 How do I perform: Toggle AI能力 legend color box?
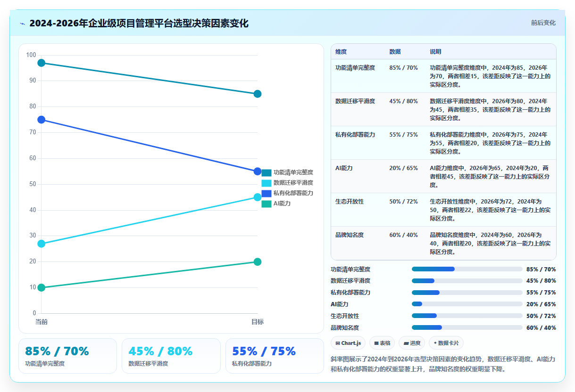267,204
